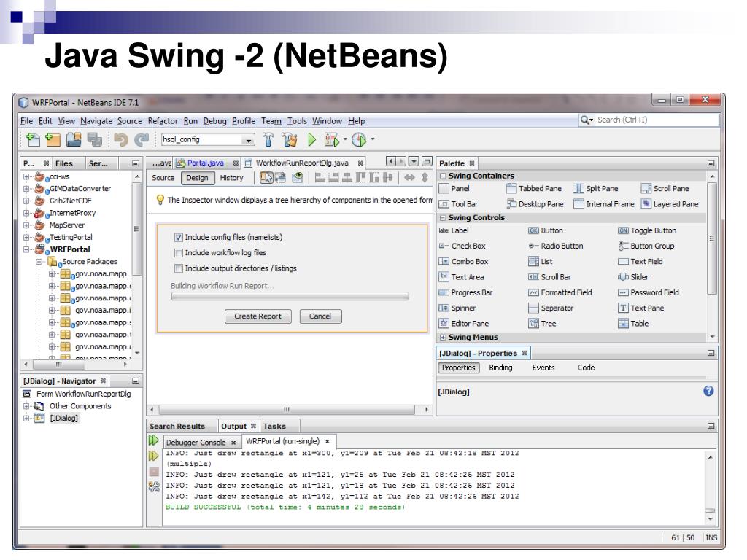The height and width of the screenshot is (560, 747).
Task: Click the Open Project toolbar icon
Action: coord(74,139)
